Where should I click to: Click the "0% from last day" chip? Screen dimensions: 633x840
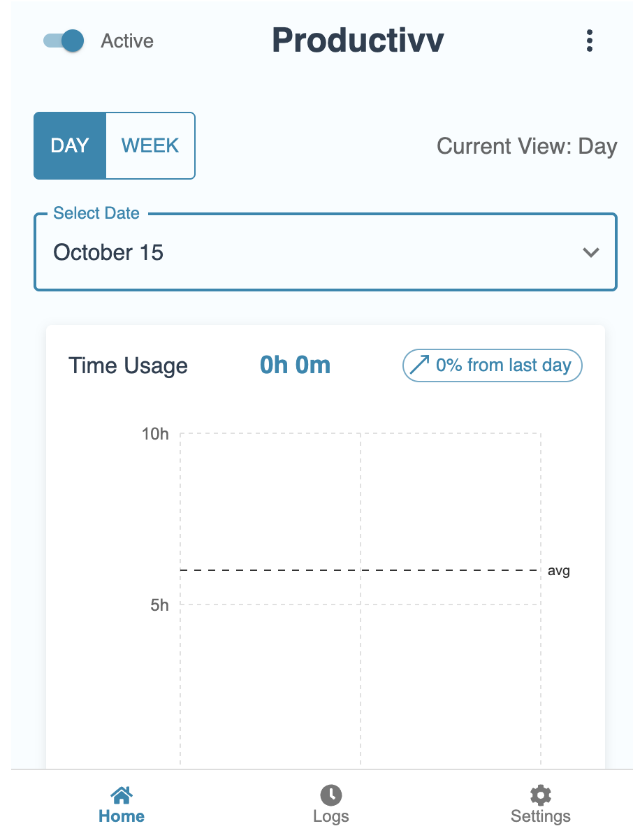pos(492,365)
